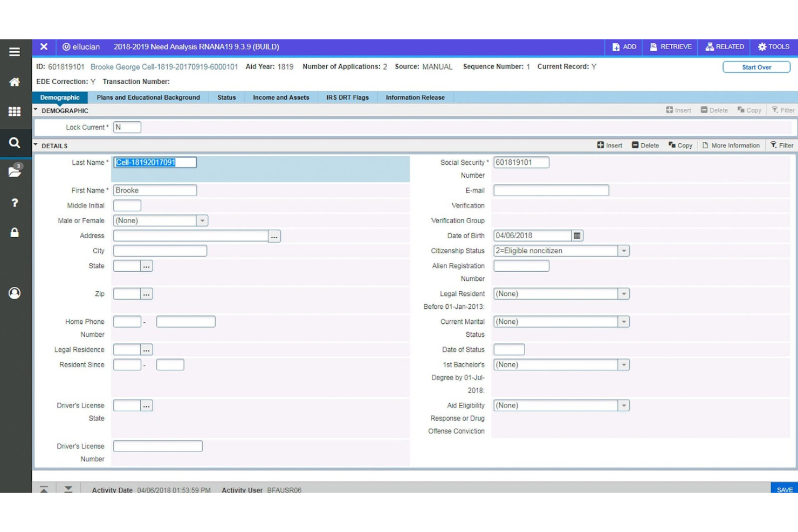
Task: Click the First Name input field
Action: (155, 190)
